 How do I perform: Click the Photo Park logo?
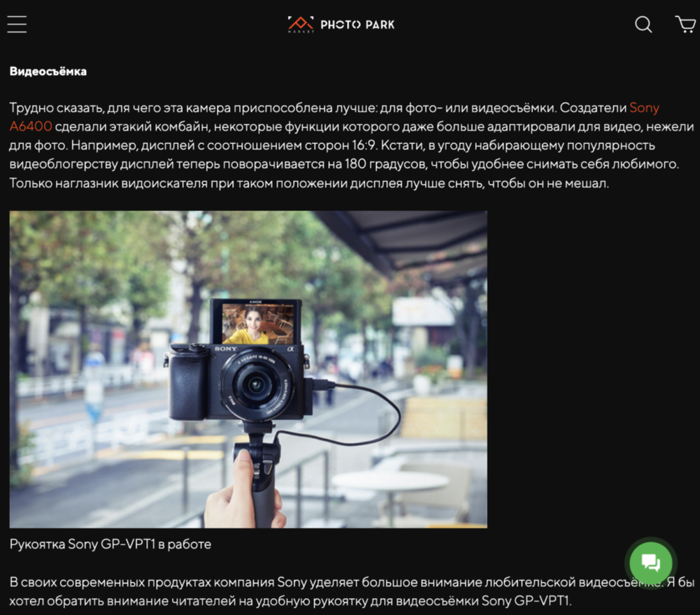coord(341,24)
